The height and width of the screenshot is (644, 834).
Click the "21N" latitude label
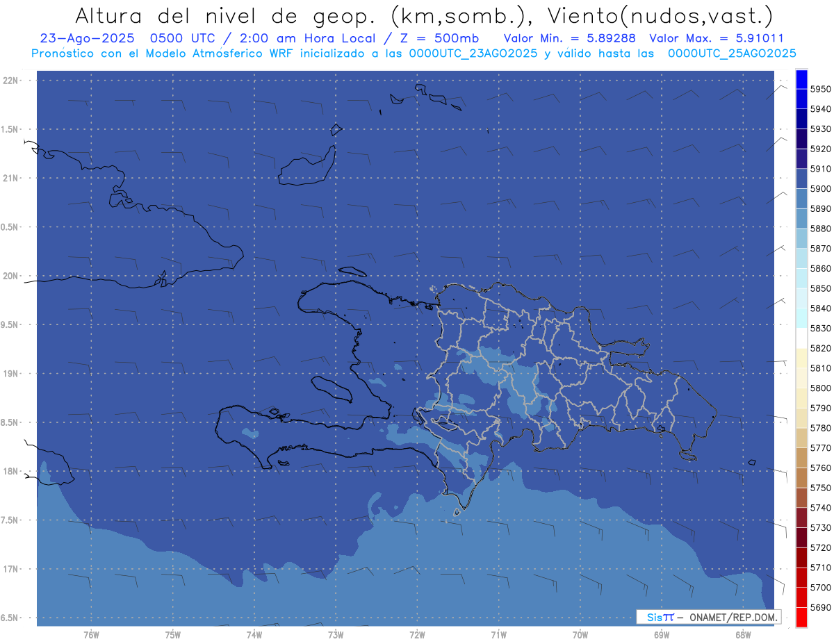pyautogui.click(x=12, y=178)
